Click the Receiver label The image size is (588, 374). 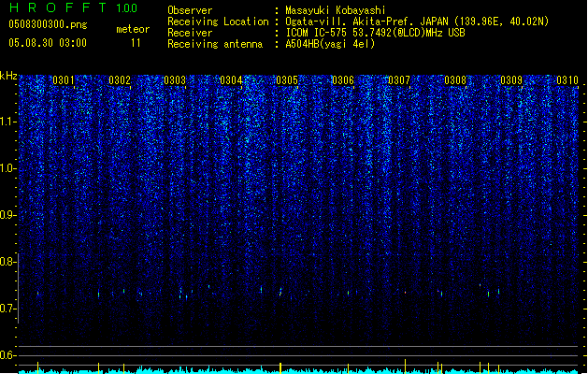(x=190, y=33)
